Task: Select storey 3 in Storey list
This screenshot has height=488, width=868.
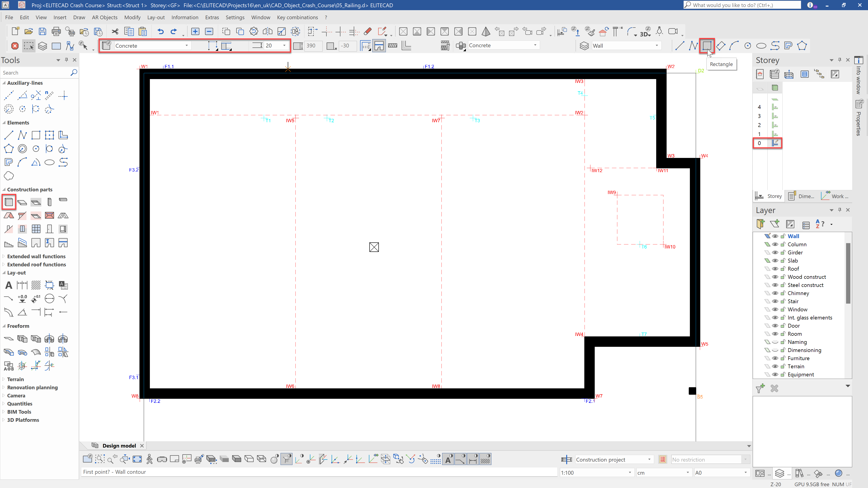Action: (759, 116)
